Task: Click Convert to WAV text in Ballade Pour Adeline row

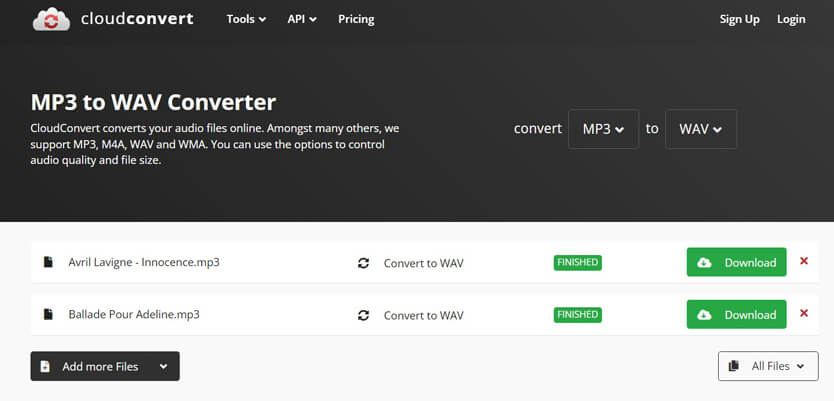Action: [423, 315]
